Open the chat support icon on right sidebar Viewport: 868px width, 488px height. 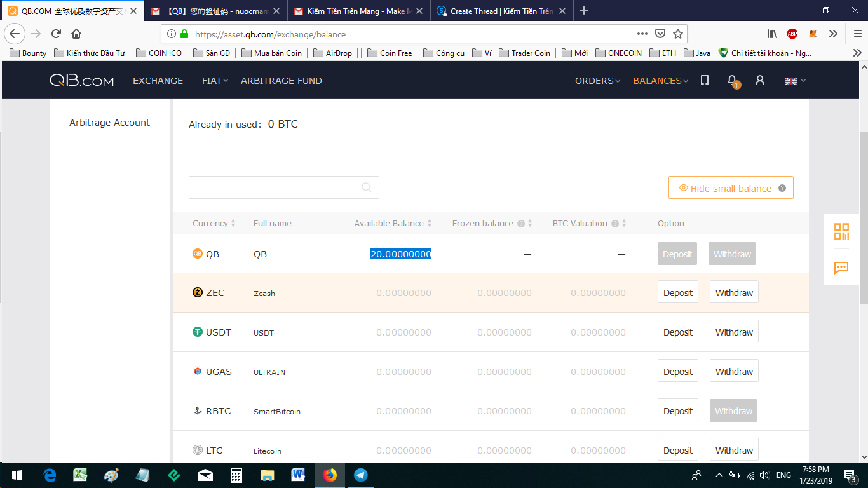pyautogui.click(x=841, y=268)
